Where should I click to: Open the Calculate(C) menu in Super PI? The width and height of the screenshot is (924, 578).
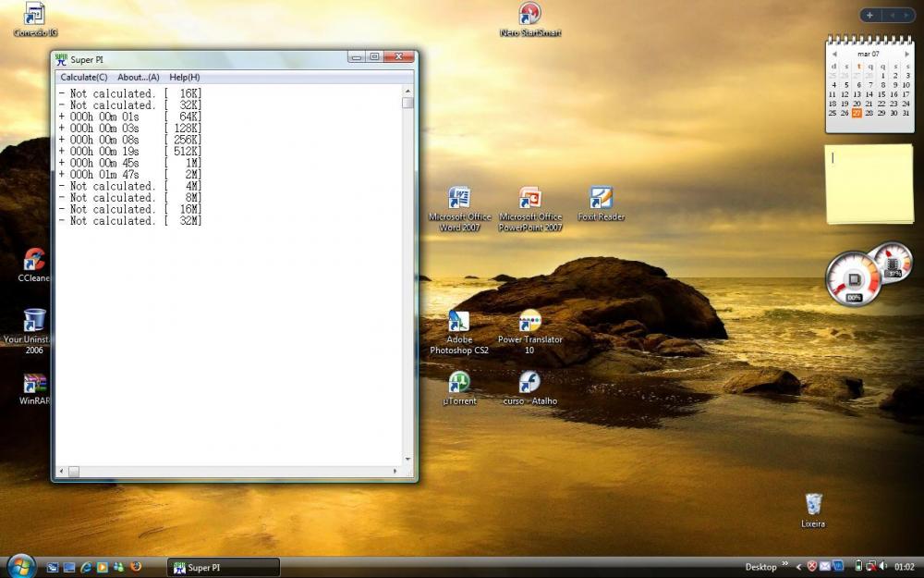pyautogui.click(x=83, y=77)
